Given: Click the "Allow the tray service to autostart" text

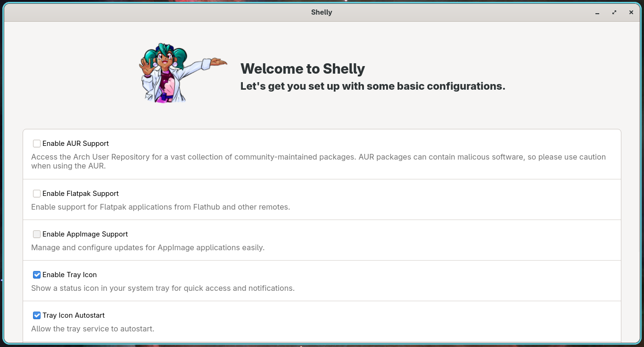Looking at the screenshot, I should 92,329.
